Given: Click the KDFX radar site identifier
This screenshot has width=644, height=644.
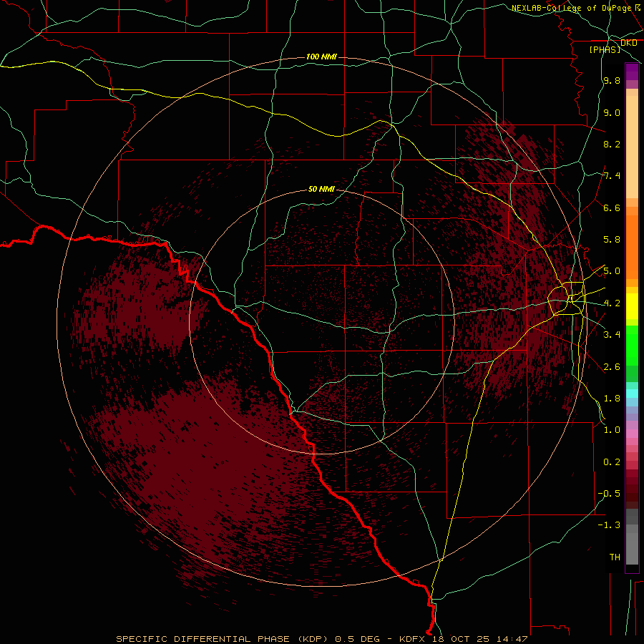Looking at the screenshot, I should pos(413,639).
